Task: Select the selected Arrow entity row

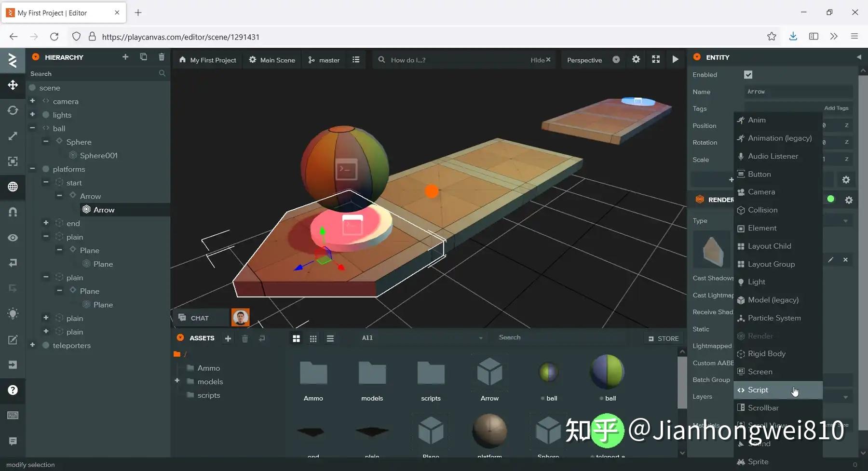Action: point(125,210)
